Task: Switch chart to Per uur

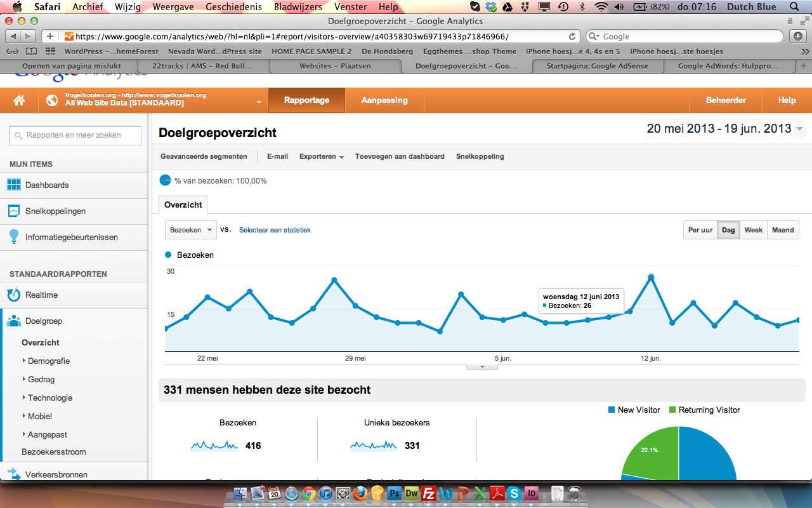Action: tap(700, 230)
